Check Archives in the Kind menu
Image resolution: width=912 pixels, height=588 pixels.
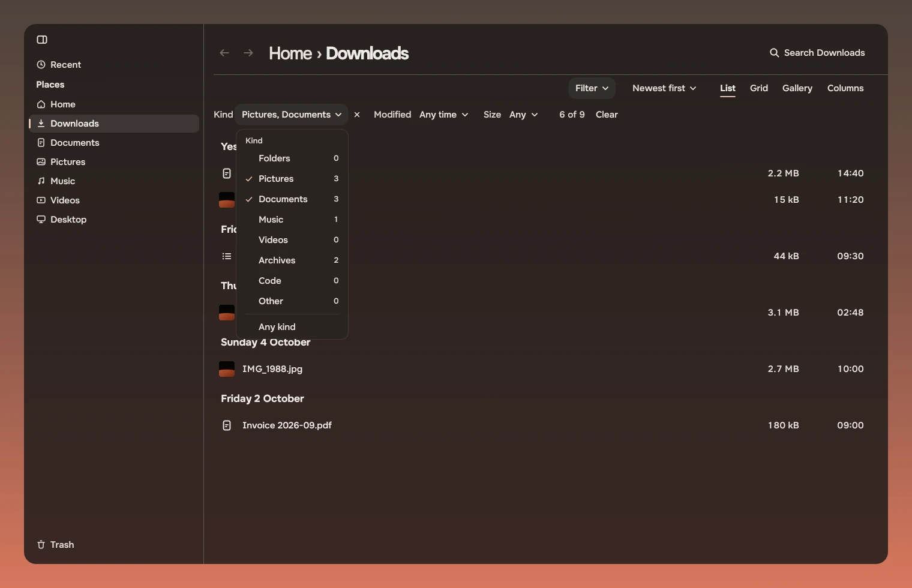click(x=292, y=260)
